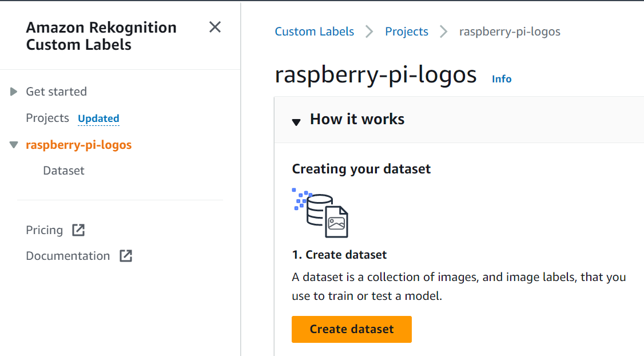Open the Pricing link
The image size is (644, 356).
click(x=45, y=230)
